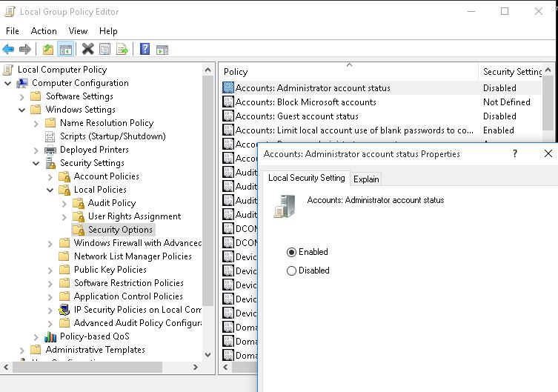Click the Delete X toolbar icon
The height and width of the screenshot is (392, 558).
click(x=87, y=50)
